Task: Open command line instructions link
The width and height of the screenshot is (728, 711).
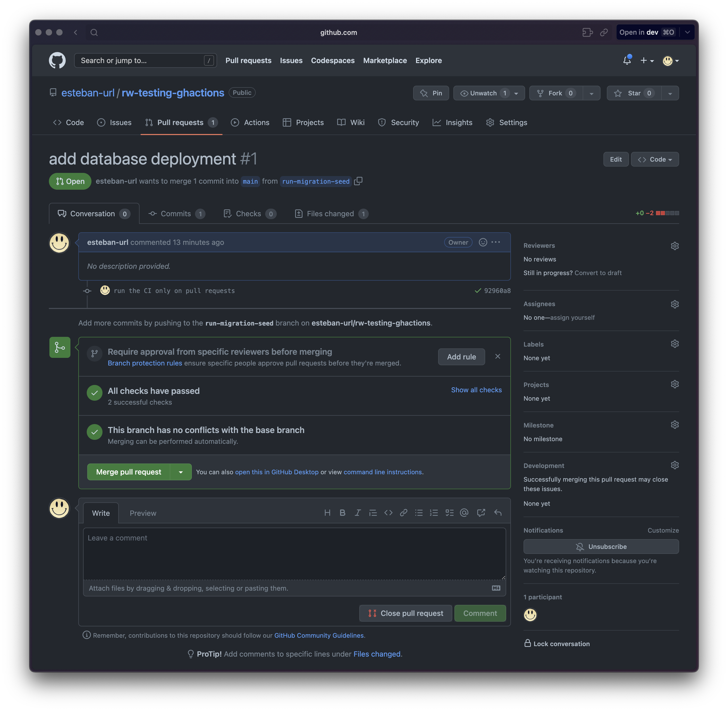Action: [382, 472]
